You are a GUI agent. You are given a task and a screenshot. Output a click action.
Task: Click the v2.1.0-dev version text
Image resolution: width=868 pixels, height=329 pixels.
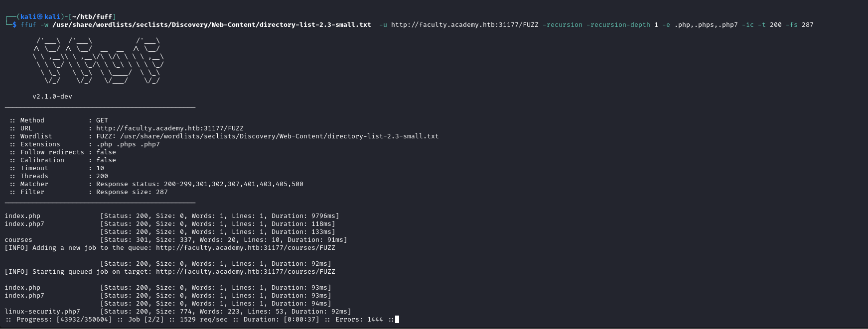(x=52, y=97)
